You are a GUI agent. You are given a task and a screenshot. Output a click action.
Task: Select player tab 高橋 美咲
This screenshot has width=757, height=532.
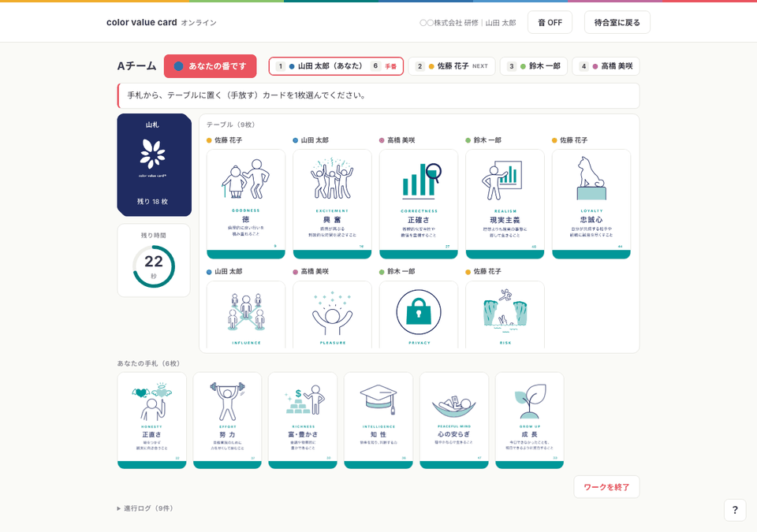606,66
